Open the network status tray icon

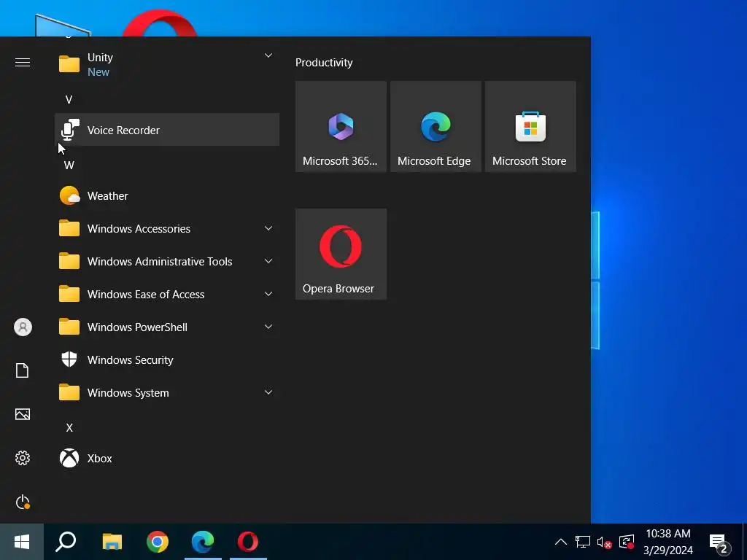coord(582,542)
